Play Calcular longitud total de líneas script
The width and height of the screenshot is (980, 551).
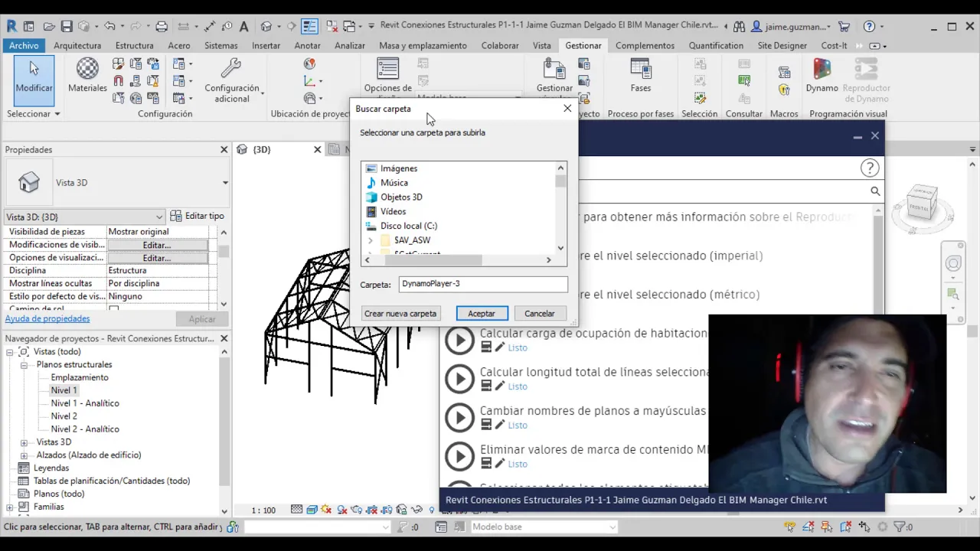pos(460,379)
